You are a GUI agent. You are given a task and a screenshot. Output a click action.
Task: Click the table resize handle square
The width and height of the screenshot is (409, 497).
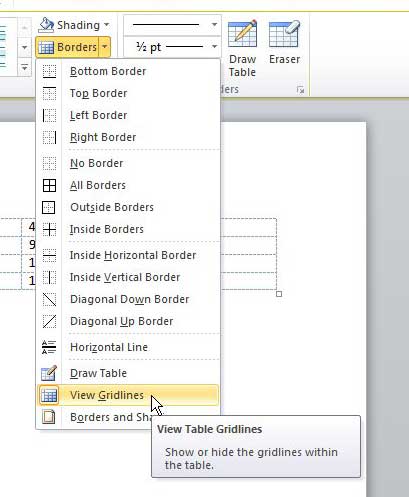point(279,294)
